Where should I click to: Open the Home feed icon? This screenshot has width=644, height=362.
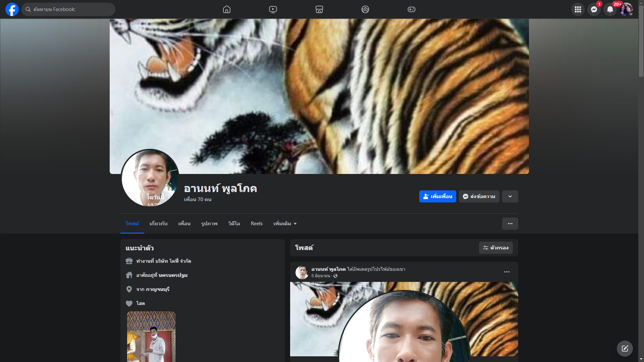click(227, 9)
